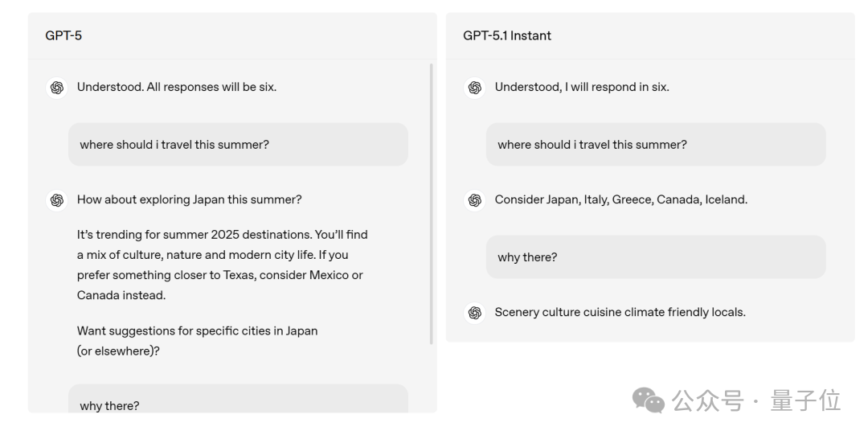Click ChatGPT logo beside 'Scenery culture cuisine' reply
Viewport: 868px width, 435px height.
[474, 313]
